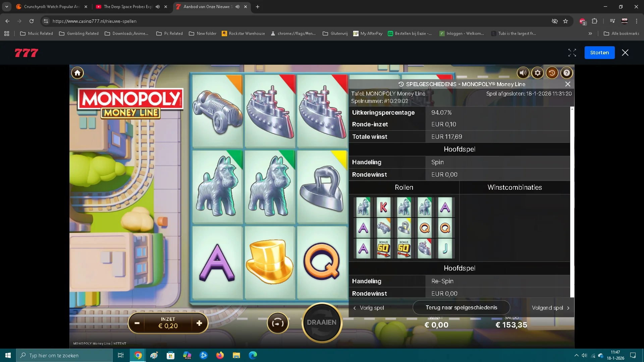The width and height of the screenshot is (644, 362).
Task: Click the history panel scrollbar
Action: [x=572, y=202]
